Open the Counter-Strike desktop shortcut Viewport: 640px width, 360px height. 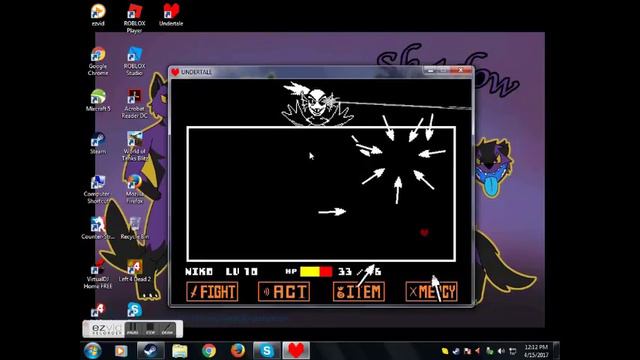[x=98, y=228]
